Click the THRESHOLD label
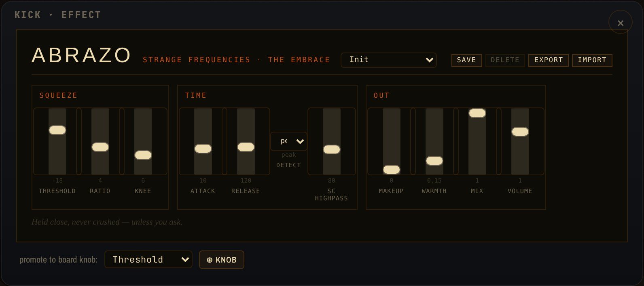 pos(57,191)
